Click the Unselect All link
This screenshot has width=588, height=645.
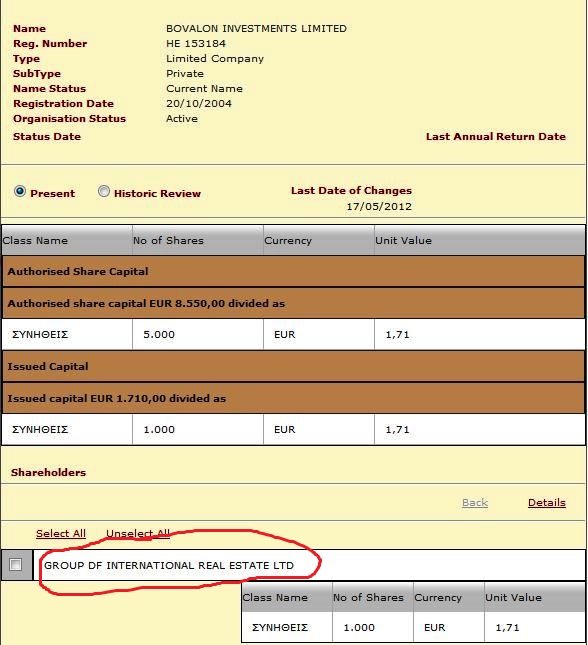(138, 534)
